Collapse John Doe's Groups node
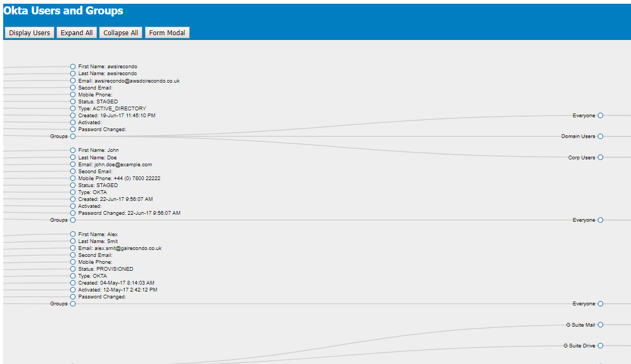Viewport: 631px width, 364px height. (72, 220)
